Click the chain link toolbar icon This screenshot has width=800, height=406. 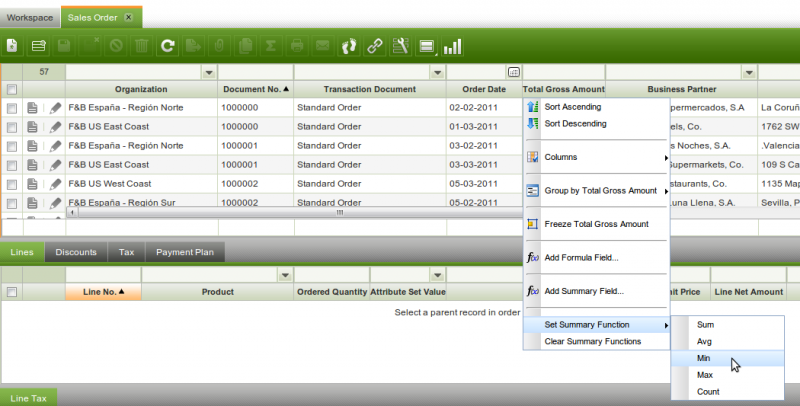(375, 46)
